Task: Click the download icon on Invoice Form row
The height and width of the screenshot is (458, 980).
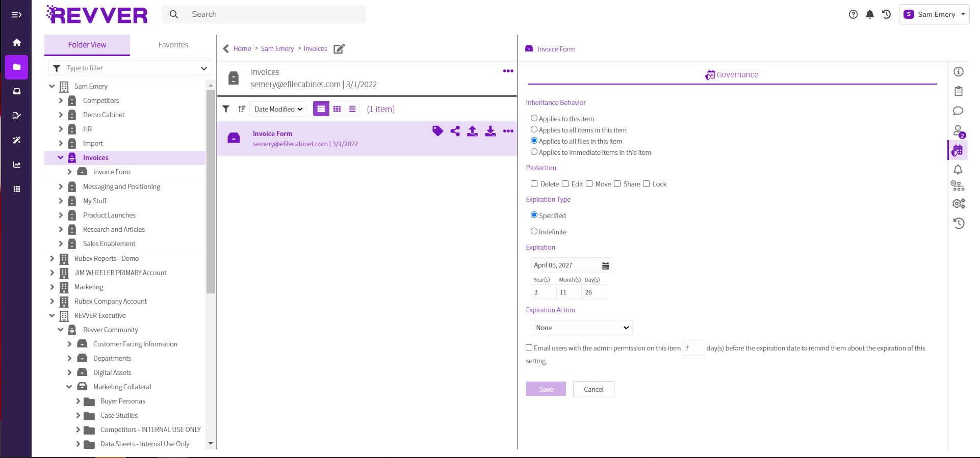Action: click(490, 131)
